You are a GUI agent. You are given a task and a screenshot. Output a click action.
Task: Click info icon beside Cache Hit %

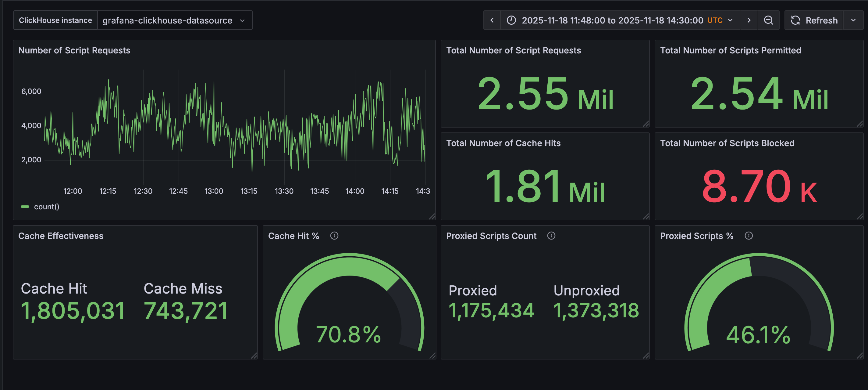[334, 236]
